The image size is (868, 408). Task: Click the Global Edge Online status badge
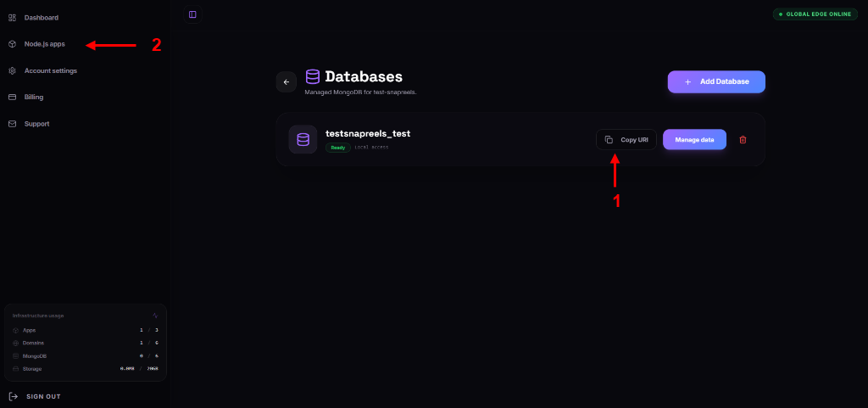pyautogui.click(x=815, y=14)
